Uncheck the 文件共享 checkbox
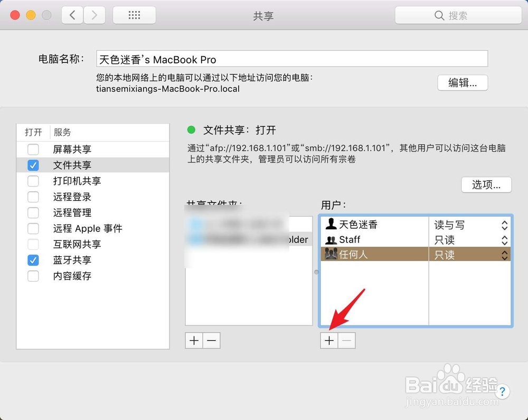This screenshot has height=420, width=528. pos(33,165)
